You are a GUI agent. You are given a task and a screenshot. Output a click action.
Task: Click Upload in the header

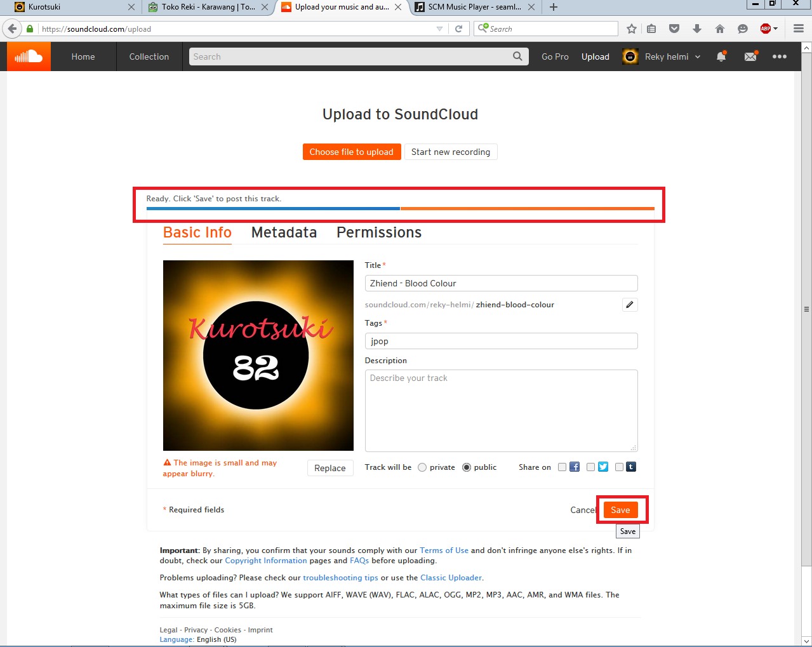(596, 57)
